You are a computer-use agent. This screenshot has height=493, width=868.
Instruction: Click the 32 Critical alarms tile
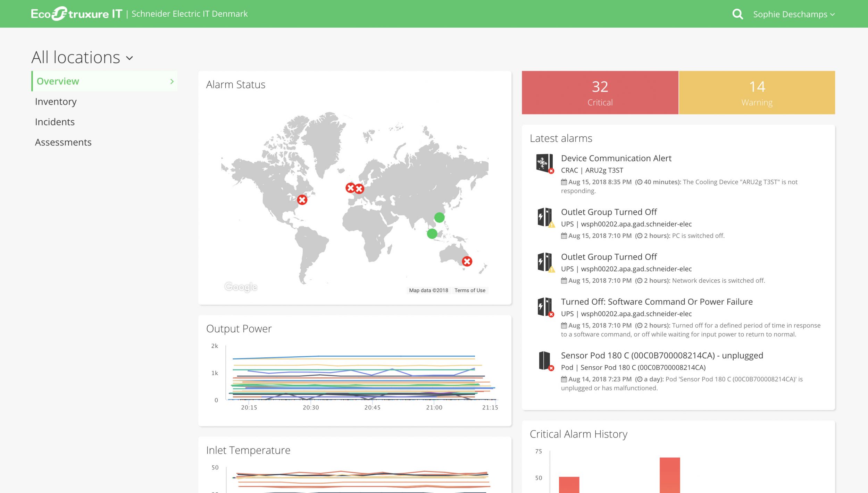pyautogui.click(x=600, y=93)
